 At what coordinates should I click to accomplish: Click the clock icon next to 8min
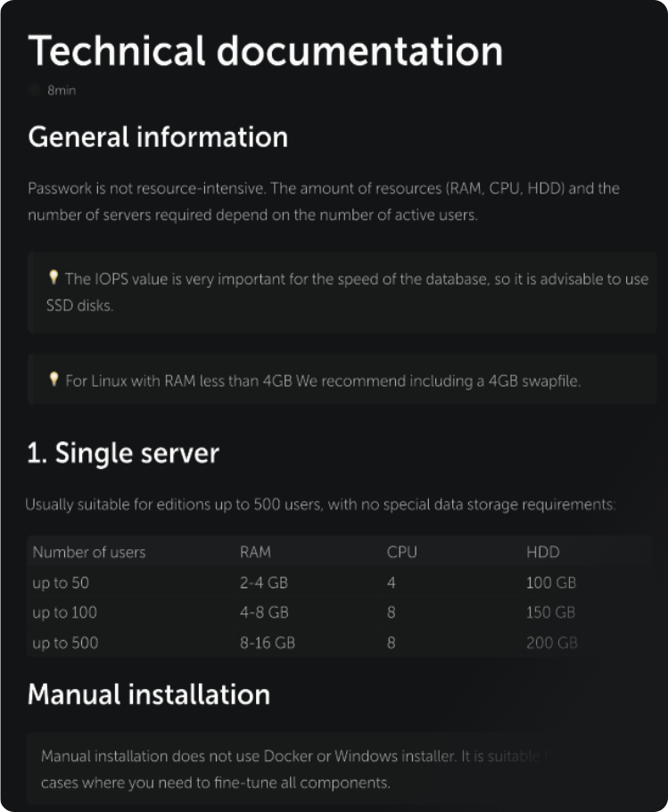[34, 90]
